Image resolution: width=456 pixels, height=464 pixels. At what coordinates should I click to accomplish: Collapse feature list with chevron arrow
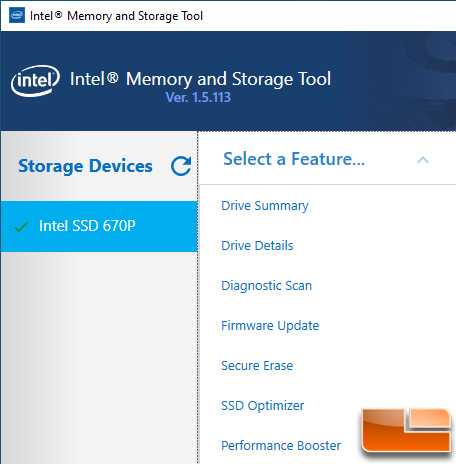coord(423,160)
